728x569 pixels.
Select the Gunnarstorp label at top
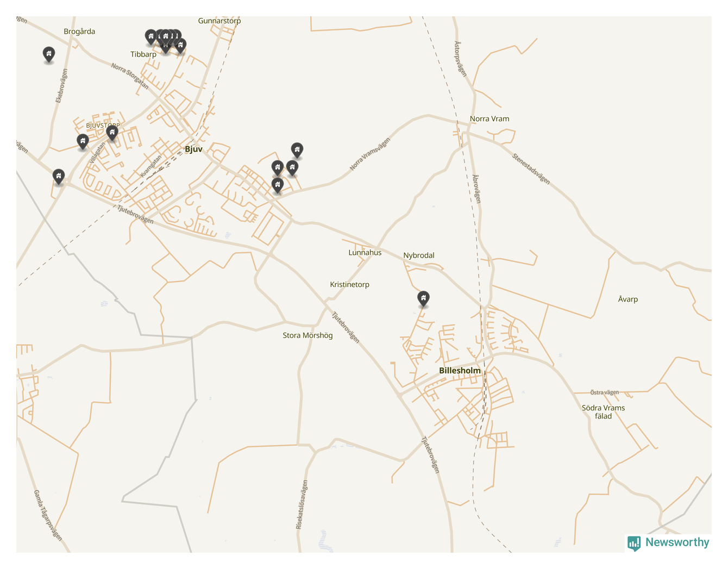point(219,21)
